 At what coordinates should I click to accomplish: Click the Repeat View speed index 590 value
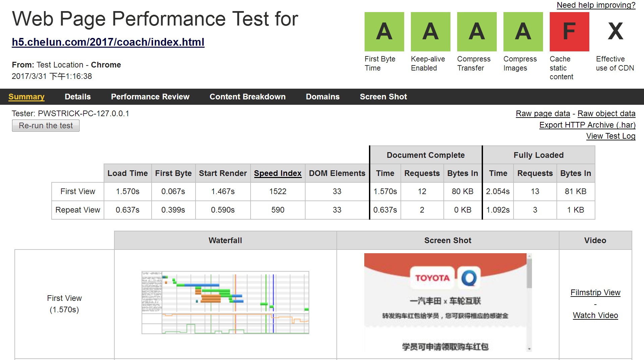point(278,210)
